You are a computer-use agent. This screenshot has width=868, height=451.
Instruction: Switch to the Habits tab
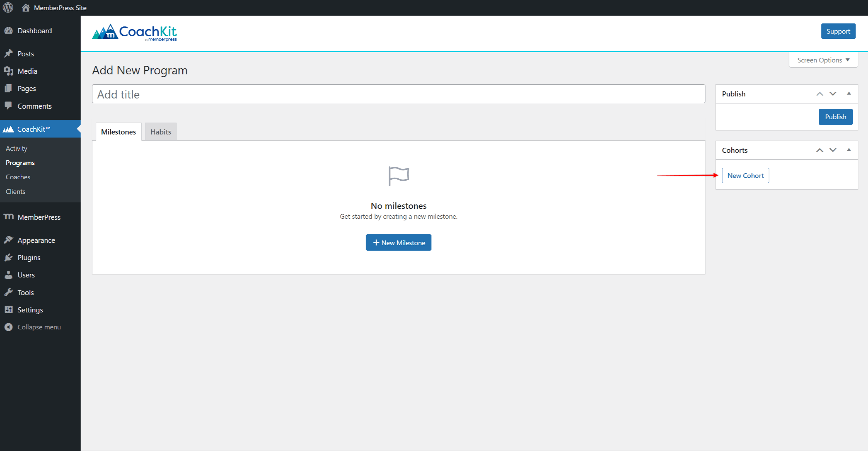[x=161, y=131]
